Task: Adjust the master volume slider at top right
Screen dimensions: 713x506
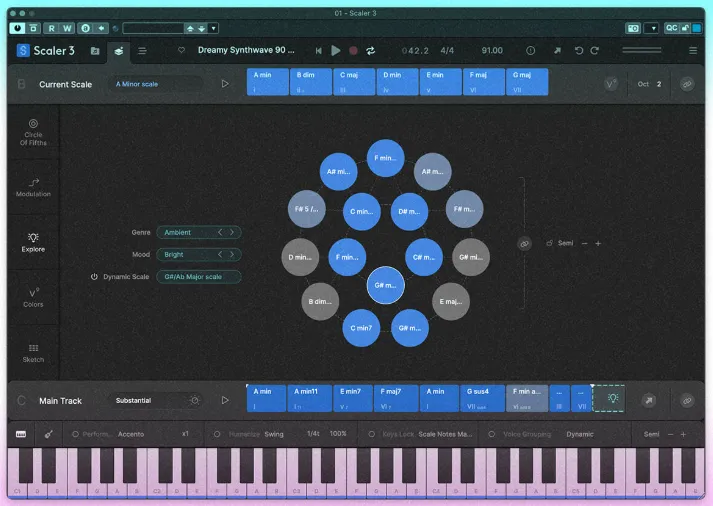Action: (x=642, y=50)
